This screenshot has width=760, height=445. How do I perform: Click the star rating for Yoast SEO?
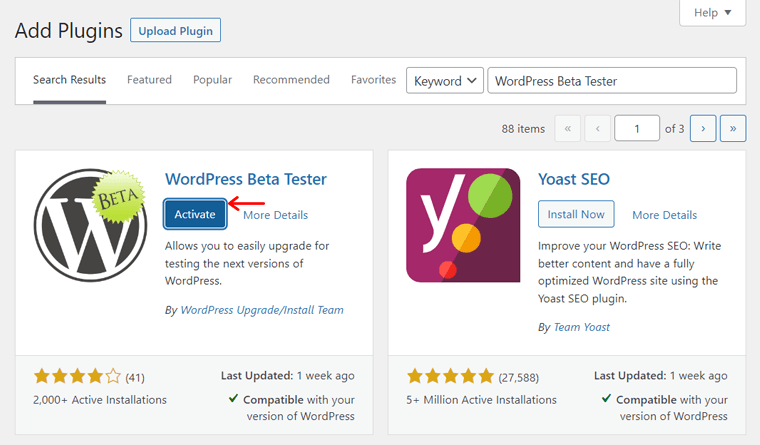450,376
